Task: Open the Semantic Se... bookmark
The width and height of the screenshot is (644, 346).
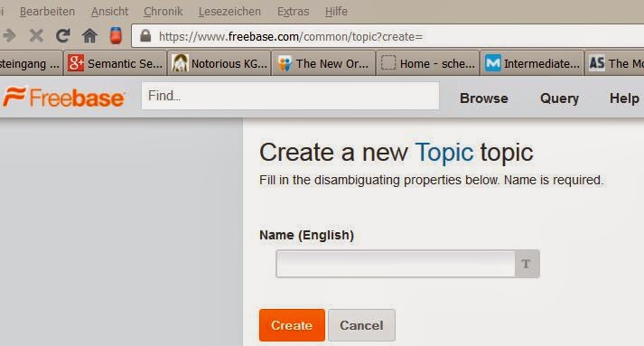Action: pyautogui.click(x=115, y=63)
